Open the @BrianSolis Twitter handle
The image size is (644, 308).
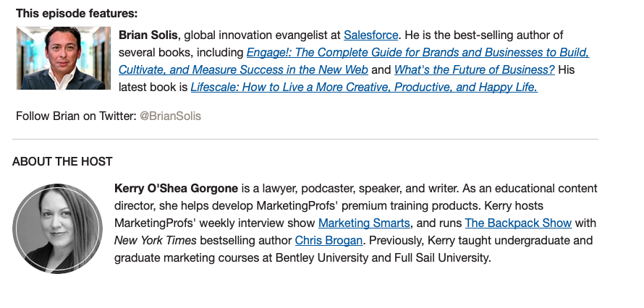coord(171,116)
